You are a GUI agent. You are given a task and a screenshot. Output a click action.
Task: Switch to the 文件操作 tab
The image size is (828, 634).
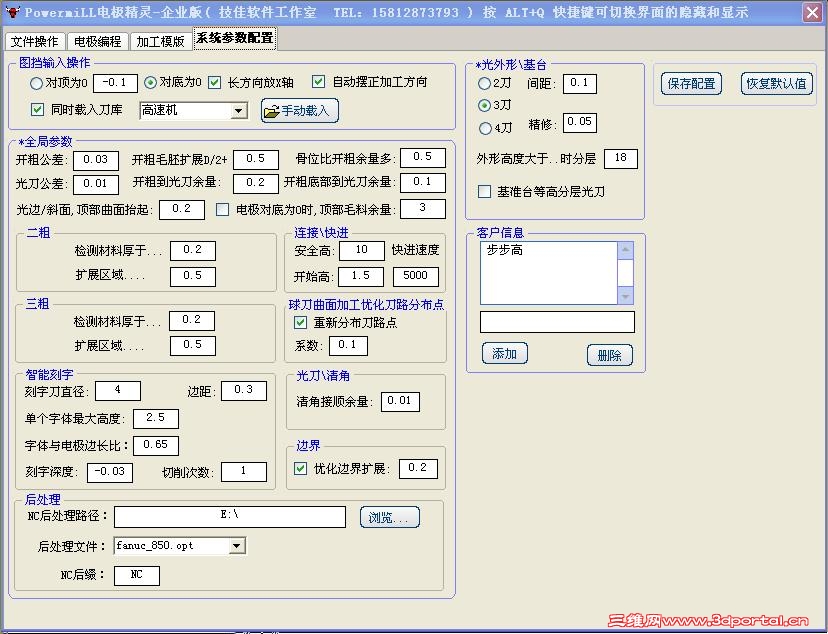(35, 41)
